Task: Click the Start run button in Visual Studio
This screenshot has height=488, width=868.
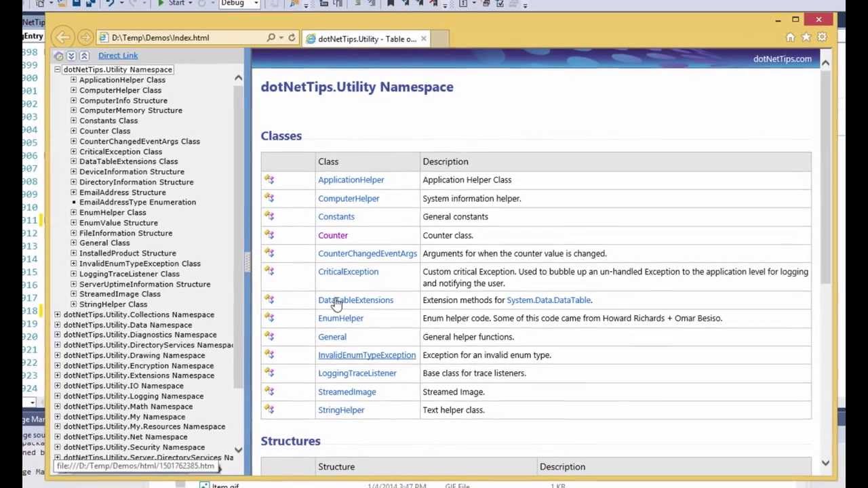Action: tap(172, 3)
